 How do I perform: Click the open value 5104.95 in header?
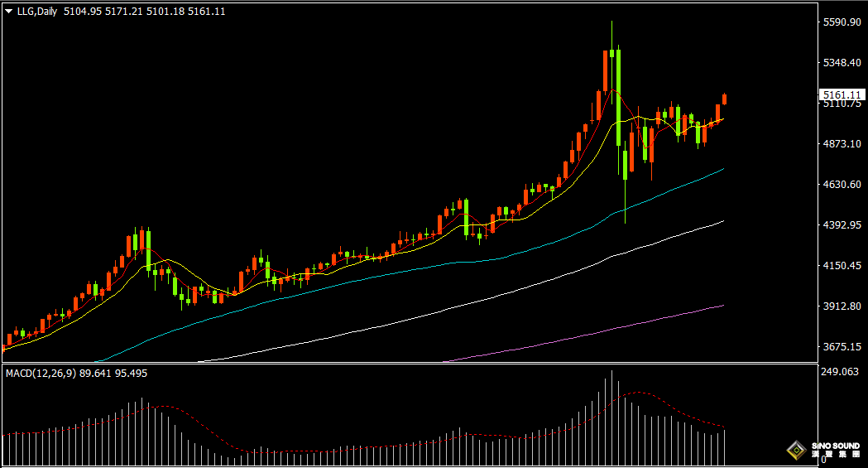click(83, 12)
